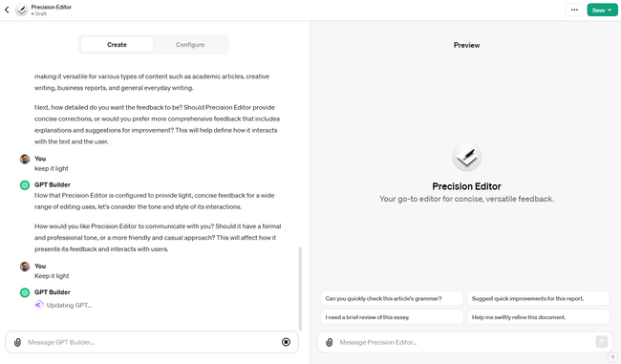Open the help question mark icon
This screenshot has height=364, width=621.
pyautogui.click(x=612, y=357)
